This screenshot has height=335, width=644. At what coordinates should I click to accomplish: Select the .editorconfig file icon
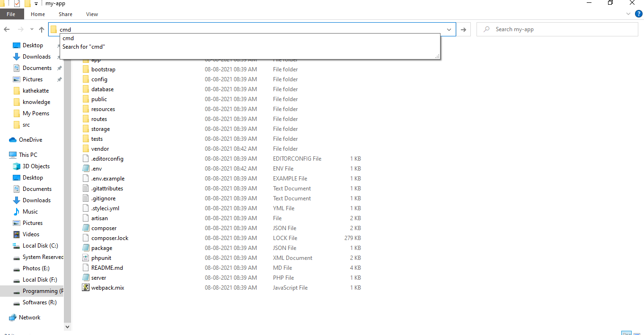[86, 159]
